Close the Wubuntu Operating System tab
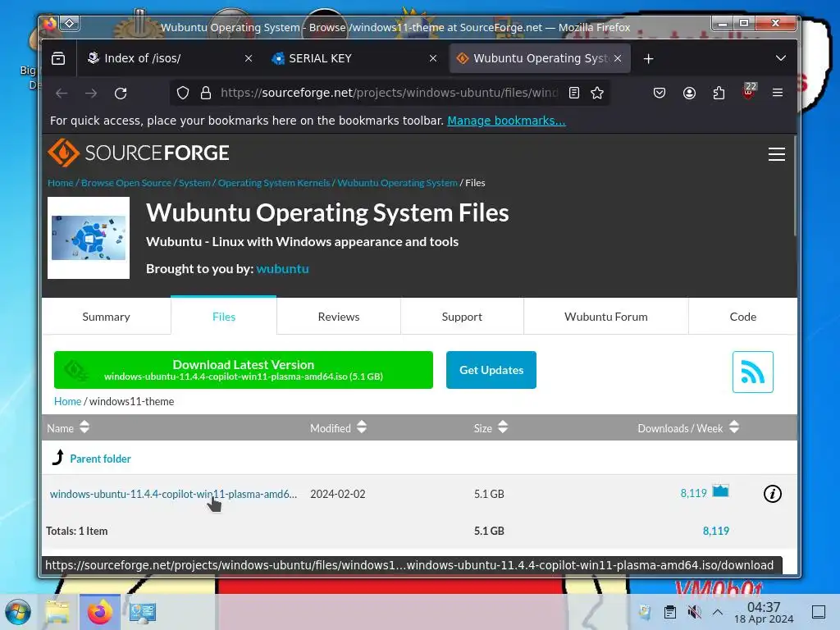840x630 pixels. (618, 58)
